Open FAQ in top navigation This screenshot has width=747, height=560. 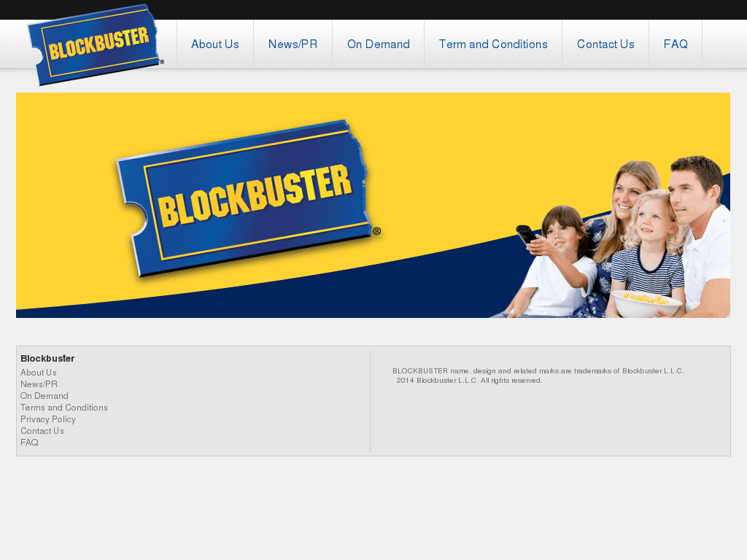(x=676, y=44)
